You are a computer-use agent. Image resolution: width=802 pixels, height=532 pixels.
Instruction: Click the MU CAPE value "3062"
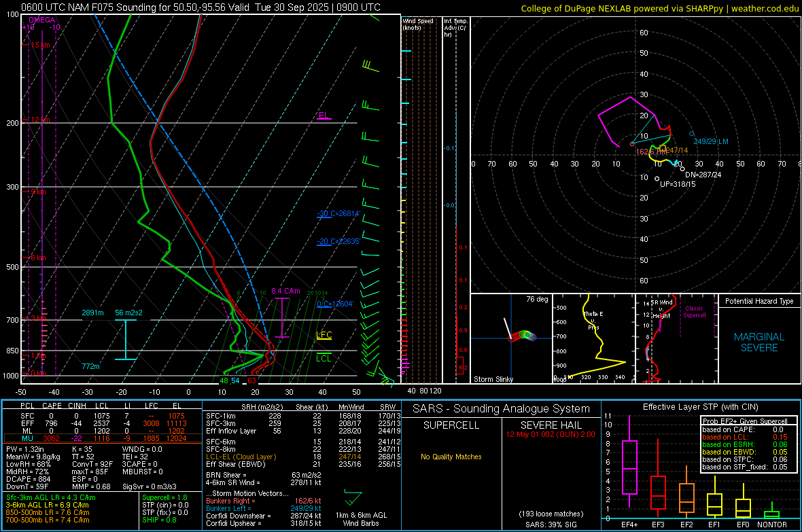[x=51, y=438]
